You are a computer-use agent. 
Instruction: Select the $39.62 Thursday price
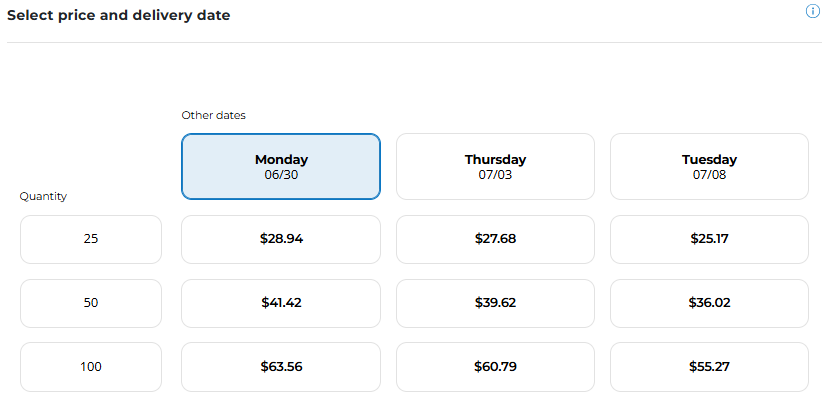pos(495,303)
